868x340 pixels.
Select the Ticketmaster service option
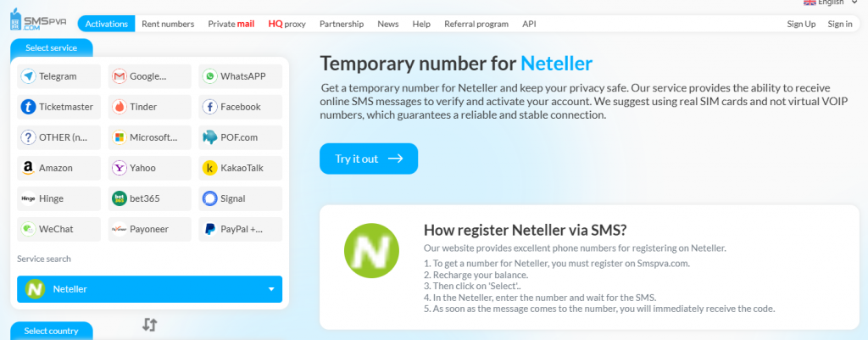click(x=58, y=107)
